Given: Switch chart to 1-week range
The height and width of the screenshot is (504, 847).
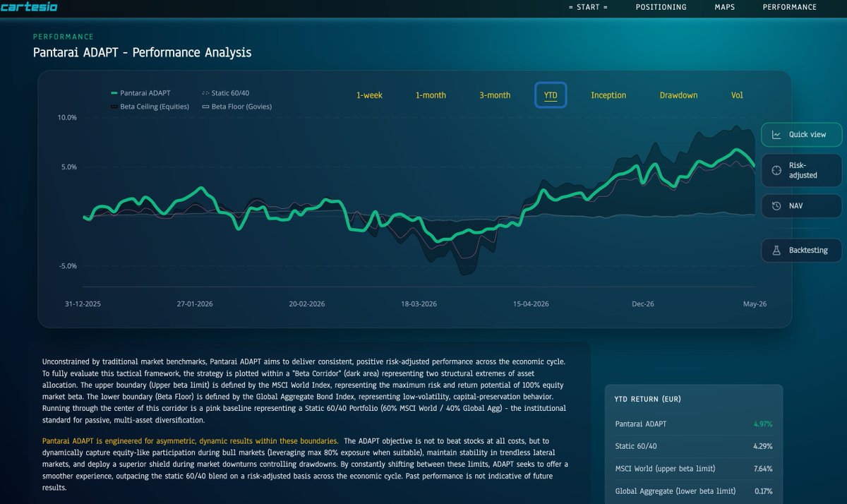Looking at the screenshot, I should [369, 95].
